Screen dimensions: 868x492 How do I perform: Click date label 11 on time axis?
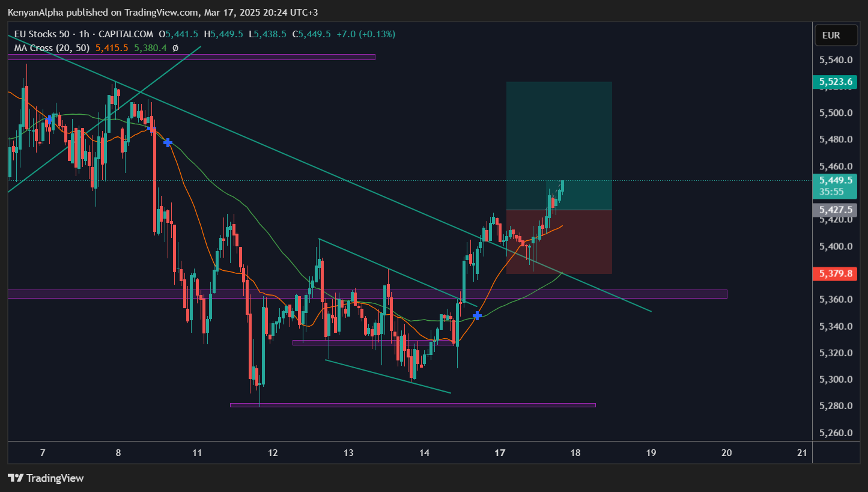pos(197,452)
